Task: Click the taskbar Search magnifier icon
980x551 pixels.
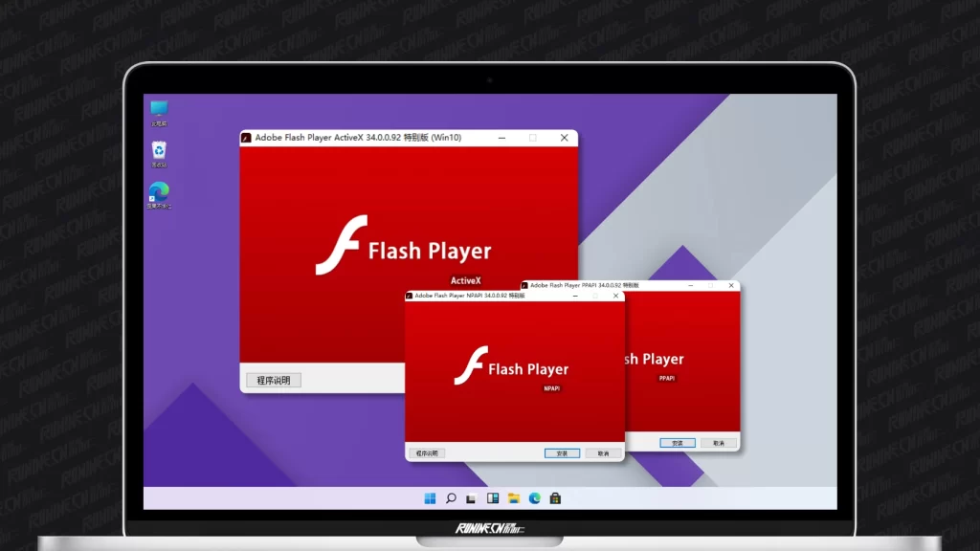Action: (451, 498)
